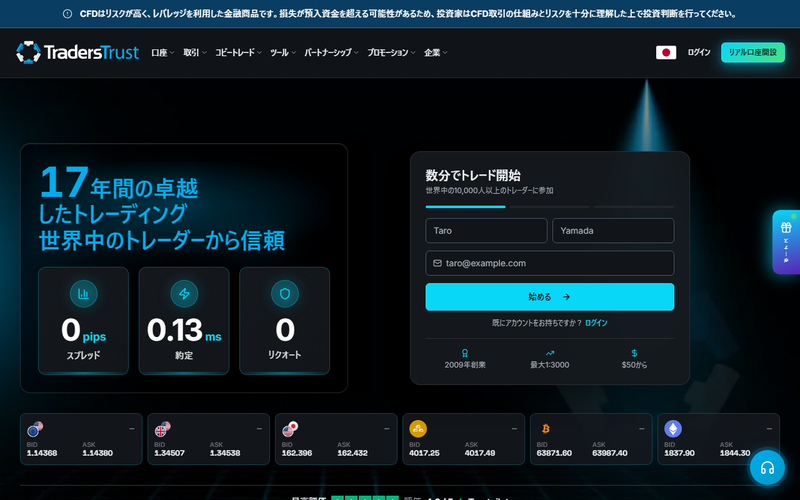The width and height of the screenshot is (800, 500).
Task: Click the 2009年創業 label
Action: [x=465, y=365]
